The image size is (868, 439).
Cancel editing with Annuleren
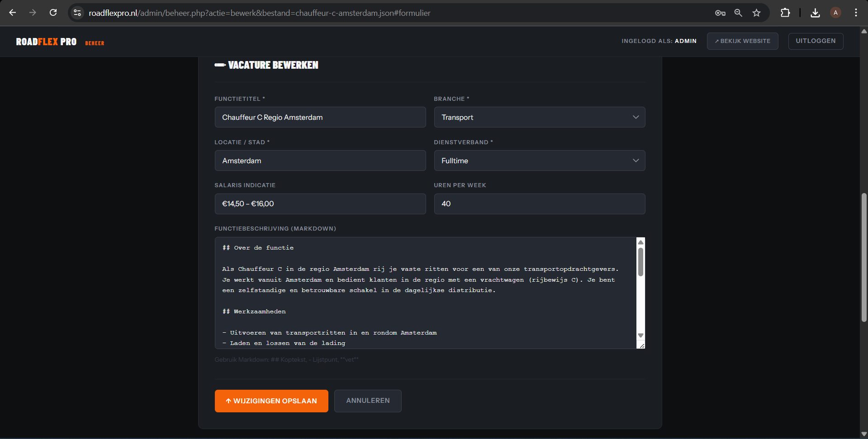pos(368,401)
